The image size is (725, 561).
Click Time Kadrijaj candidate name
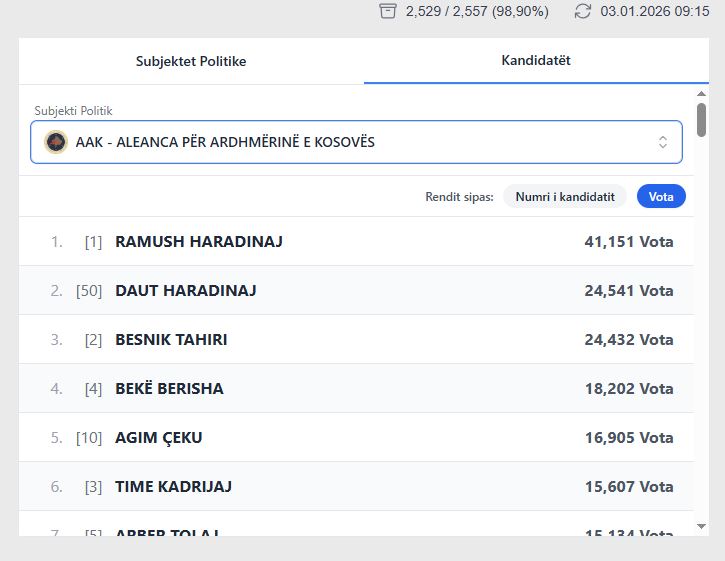(x=174, y=487)
